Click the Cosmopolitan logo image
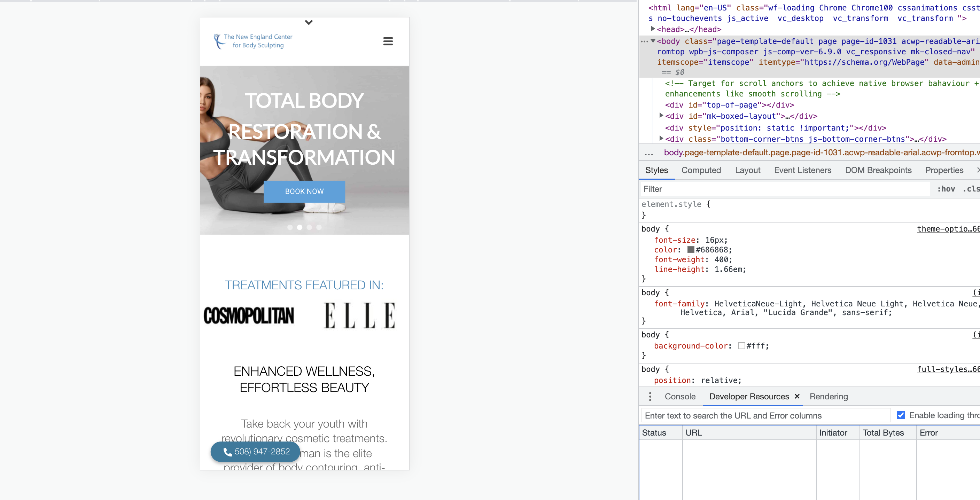 tap(249, 315)
